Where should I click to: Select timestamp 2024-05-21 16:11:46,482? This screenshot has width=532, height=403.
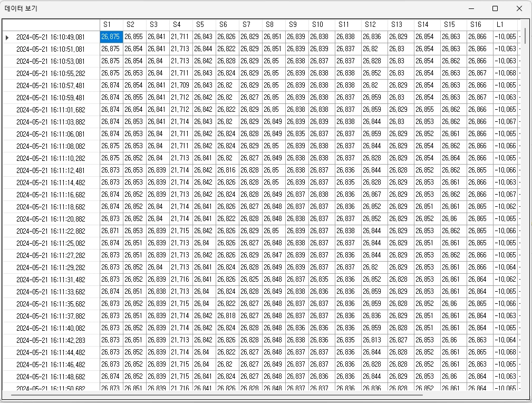[51, 365]
